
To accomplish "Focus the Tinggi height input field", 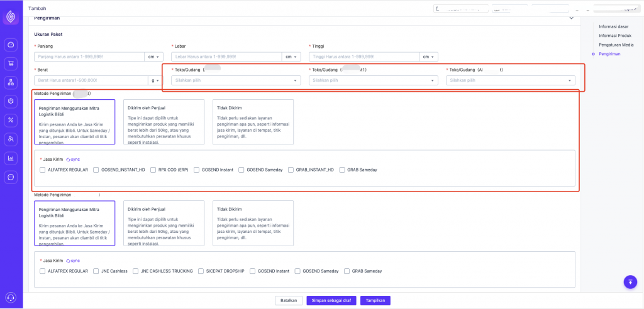I will click(x=364, y=57).
